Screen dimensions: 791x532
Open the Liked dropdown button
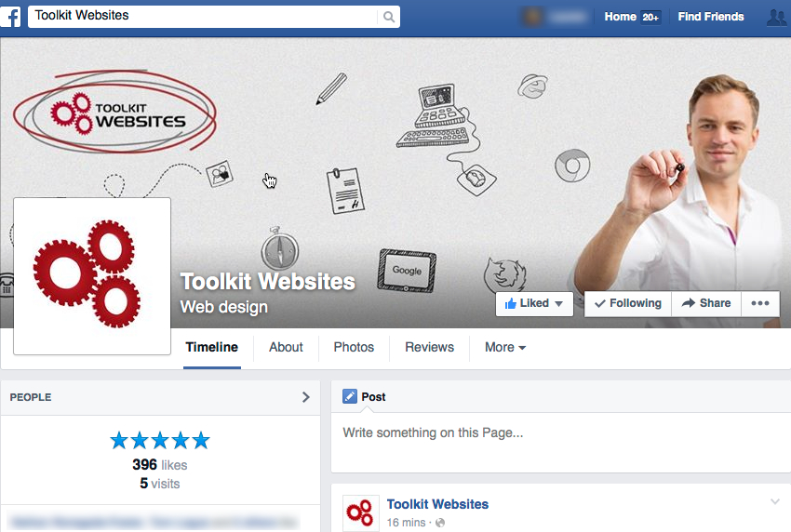pyautogui.click(x=534, y=303)
